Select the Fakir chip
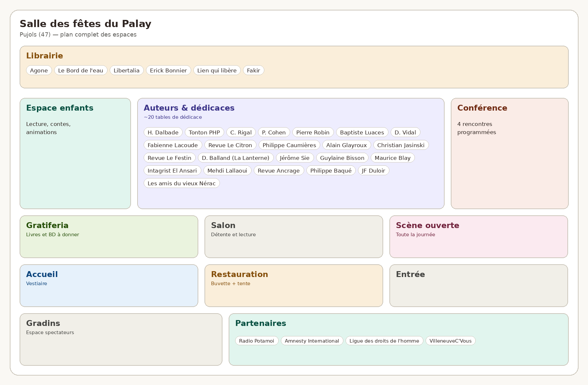 [253, 70]
